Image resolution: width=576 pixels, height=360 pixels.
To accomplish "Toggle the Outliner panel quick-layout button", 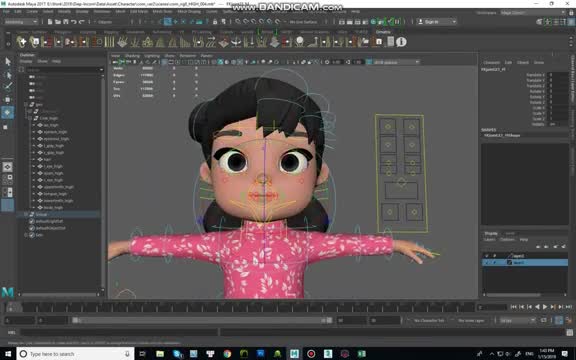I will point(7,205).
